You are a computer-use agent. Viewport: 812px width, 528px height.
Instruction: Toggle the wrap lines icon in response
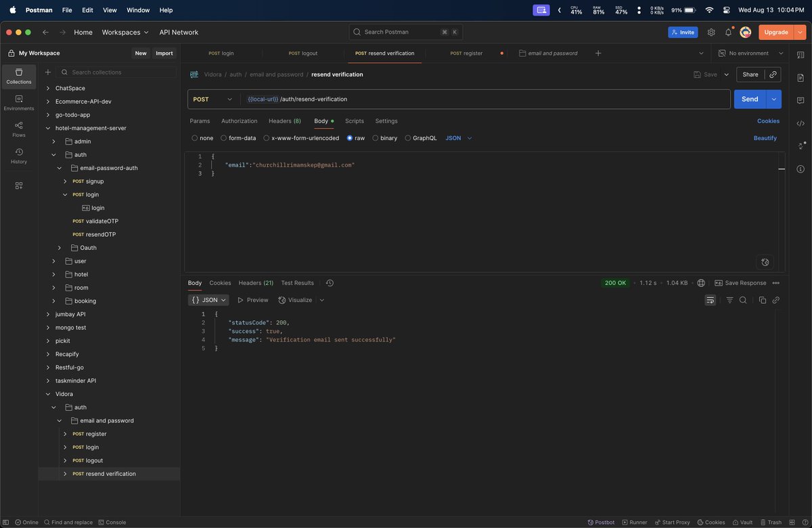[x=710, y=300]
